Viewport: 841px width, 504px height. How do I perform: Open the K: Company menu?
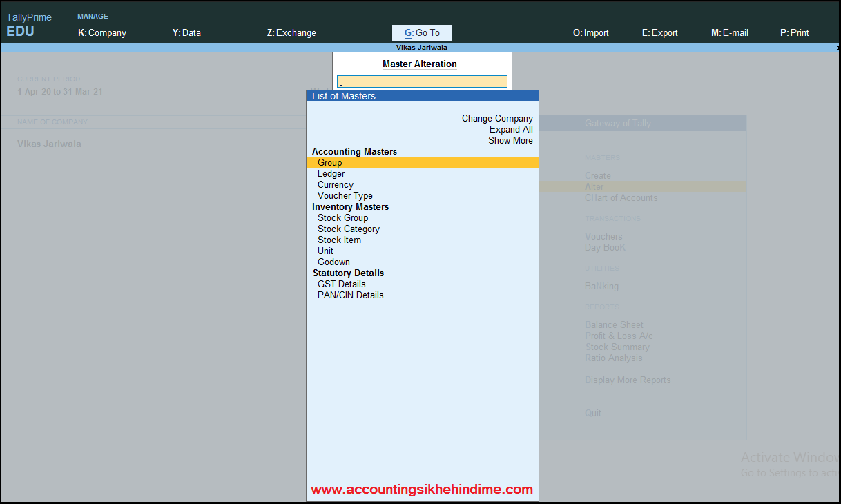click(x=102, y=32)
